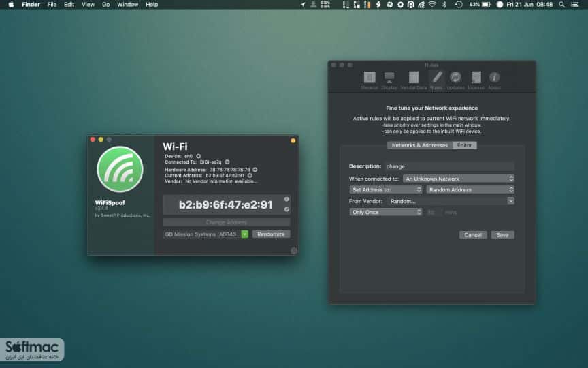Click the user silhouette icon in menu bar

[x=314, y=5]
